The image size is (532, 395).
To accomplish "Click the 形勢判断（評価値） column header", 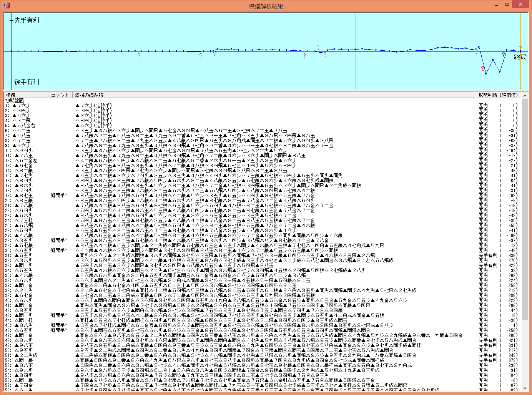I will pyautogui.click(x=499, y=95).
